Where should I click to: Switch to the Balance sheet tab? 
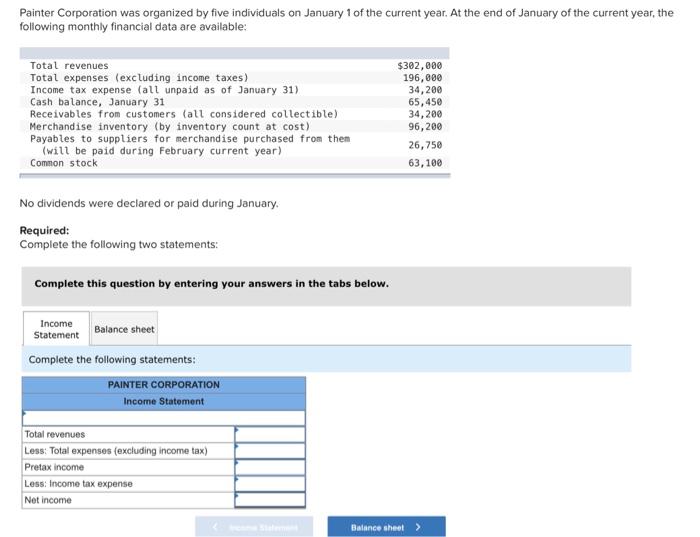(x=124, y=329)
